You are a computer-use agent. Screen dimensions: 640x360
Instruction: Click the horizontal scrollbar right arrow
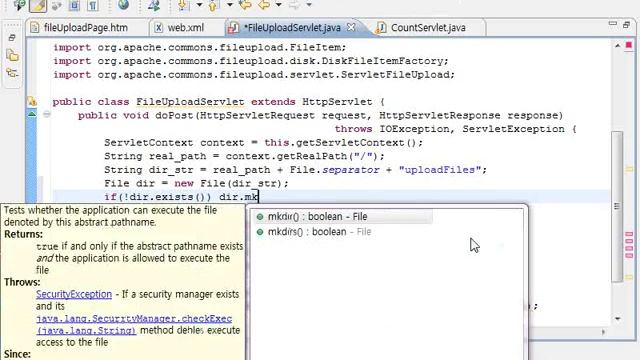coord(603,332)
